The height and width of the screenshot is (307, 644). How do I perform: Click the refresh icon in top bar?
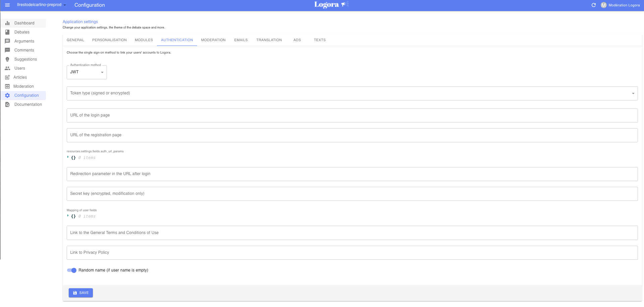pyautogui.click(x=594, y=5)
